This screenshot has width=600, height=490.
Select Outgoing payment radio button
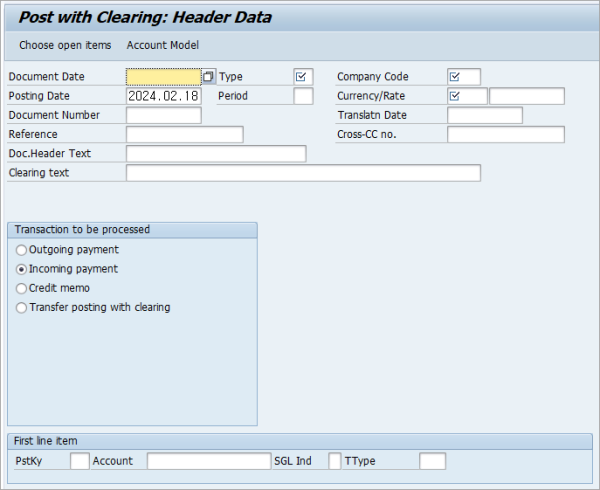[x=21, y=250]
